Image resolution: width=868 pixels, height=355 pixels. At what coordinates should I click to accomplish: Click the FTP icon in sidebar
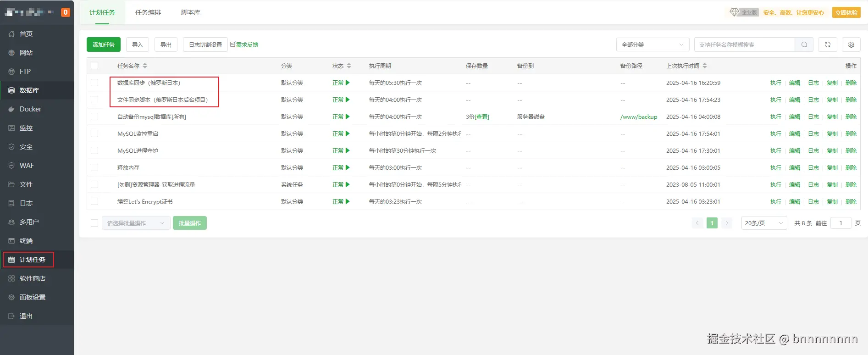(x=11, y=72)
